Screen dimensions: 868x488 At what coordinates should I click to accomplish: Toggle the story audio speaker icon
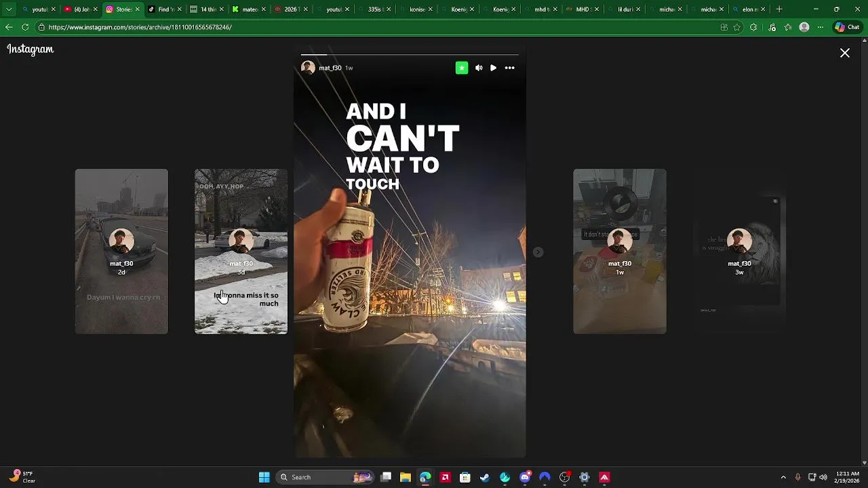pos(479,68)
